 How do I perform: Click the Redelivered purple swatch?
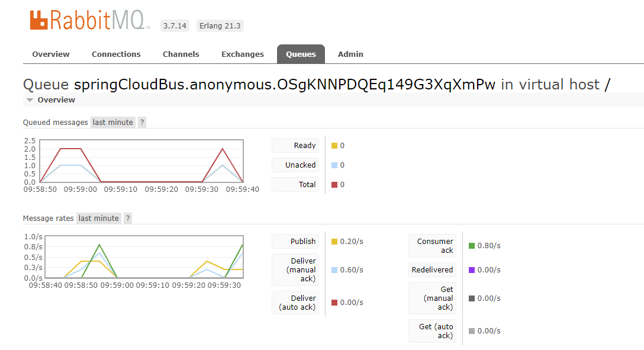(x=472, y=270)
